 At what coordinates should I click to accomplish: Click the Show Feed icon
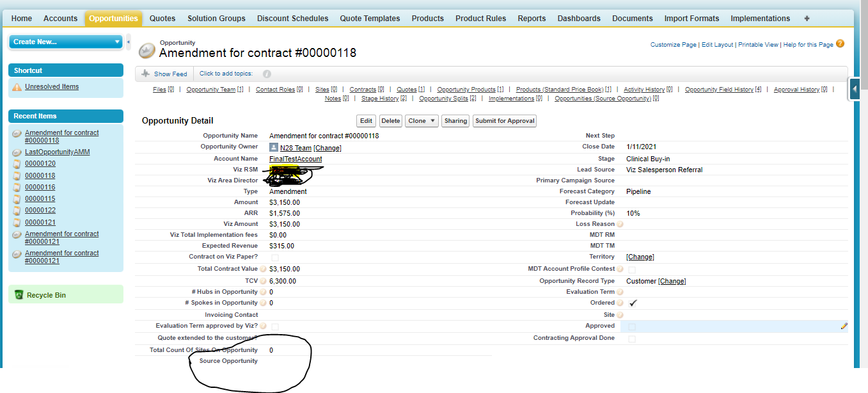click(x=145, y=74)
